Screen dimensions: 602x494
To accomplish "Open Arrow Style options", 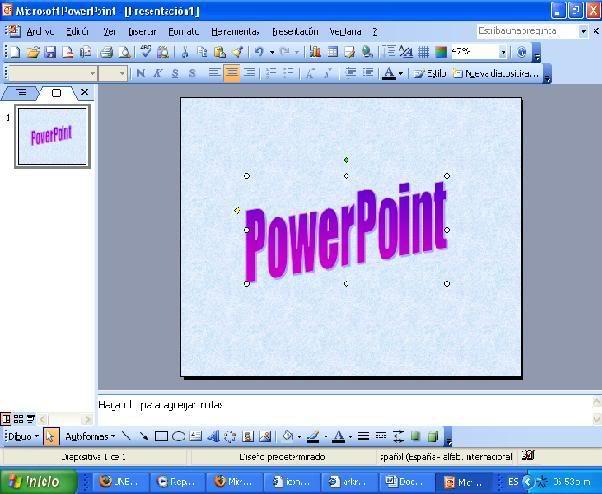I will click(398, 436).
